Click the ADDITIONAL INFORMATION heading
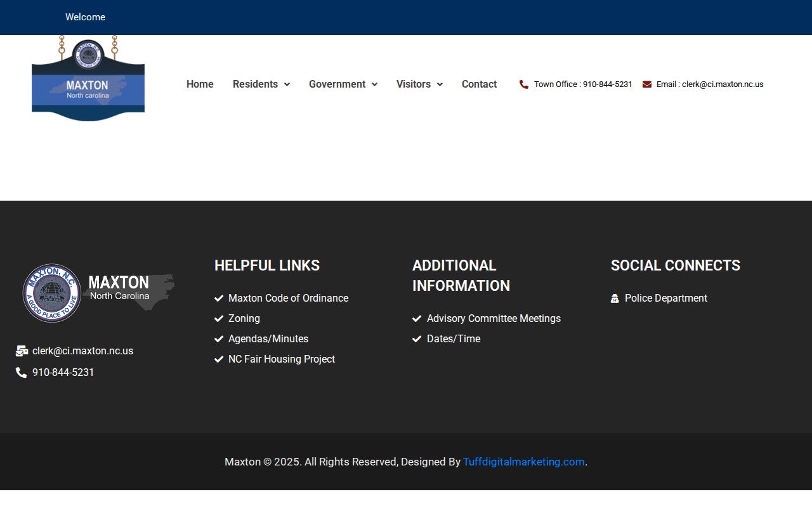 click(461, 276)
